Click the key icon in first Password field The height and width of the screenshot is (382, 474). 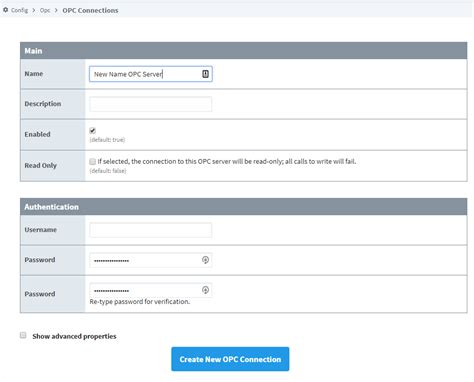205,260
